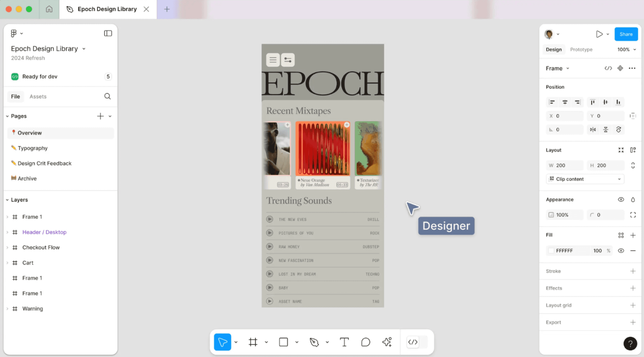Switch to the Prototype tab
The image size is (644, 357).
click(581, 49)
